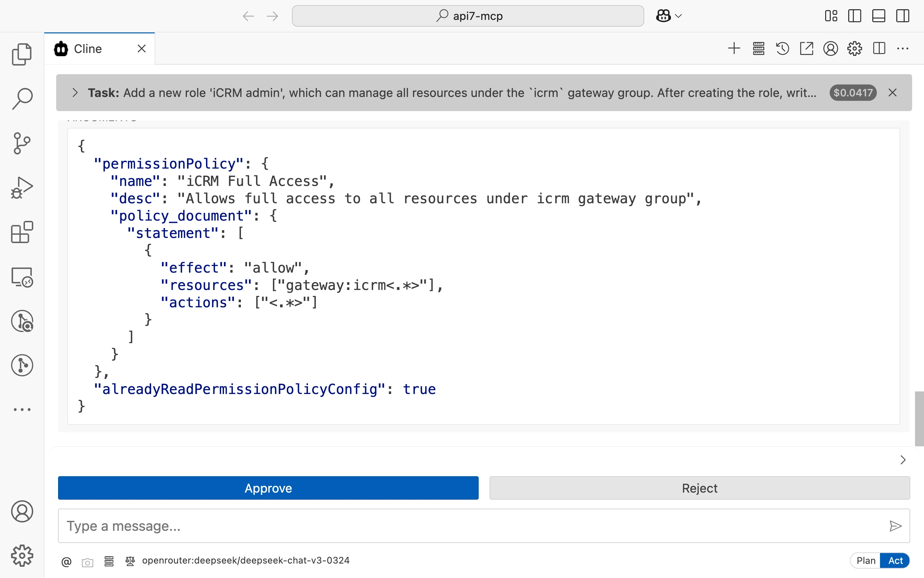Open MCP servers icon below message box

(x=109, y=561)
